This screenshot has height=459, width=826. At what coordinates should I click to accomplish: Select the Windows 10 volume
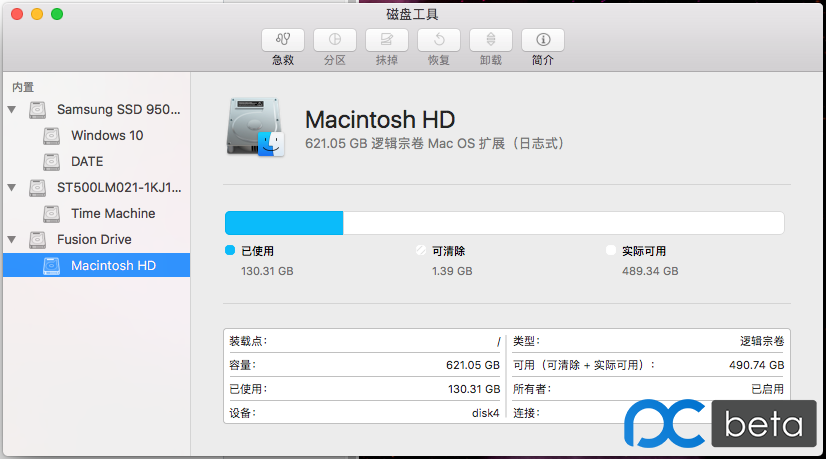96,135
